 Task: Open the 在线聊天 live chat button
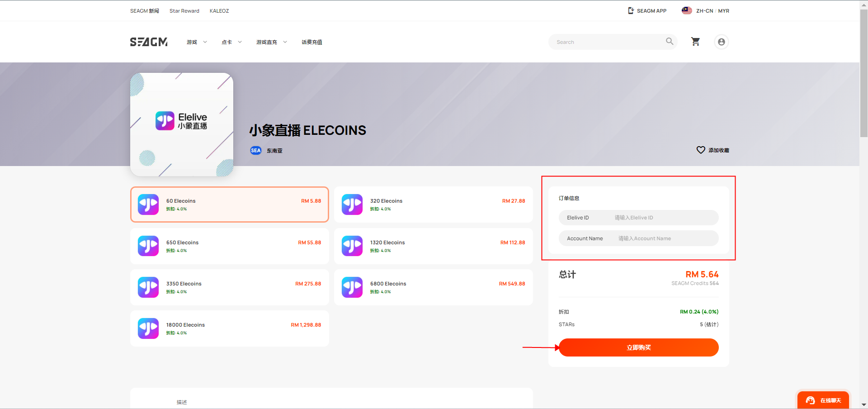coord(823,400)
